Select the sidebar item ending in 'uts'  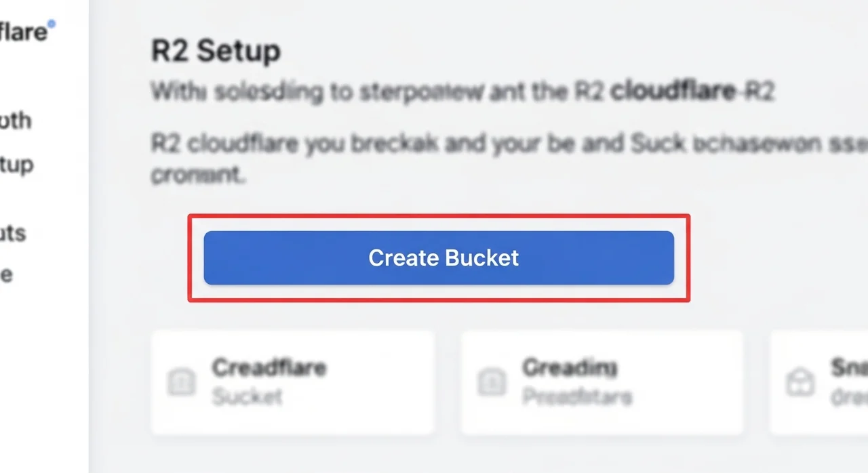(14, 233)
